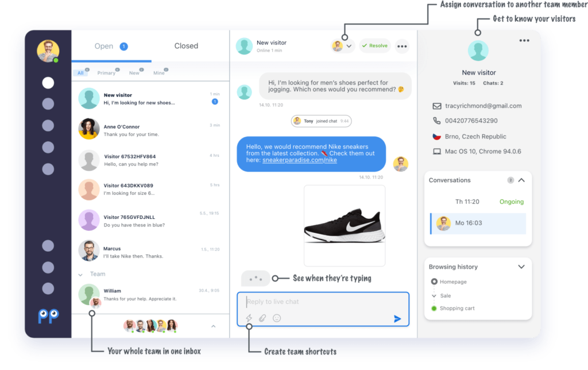Open the sneakerparadise.com/nike link
The height and width of the screenshot is (370, 588).
pyautogui.click(x=299, y=160)
